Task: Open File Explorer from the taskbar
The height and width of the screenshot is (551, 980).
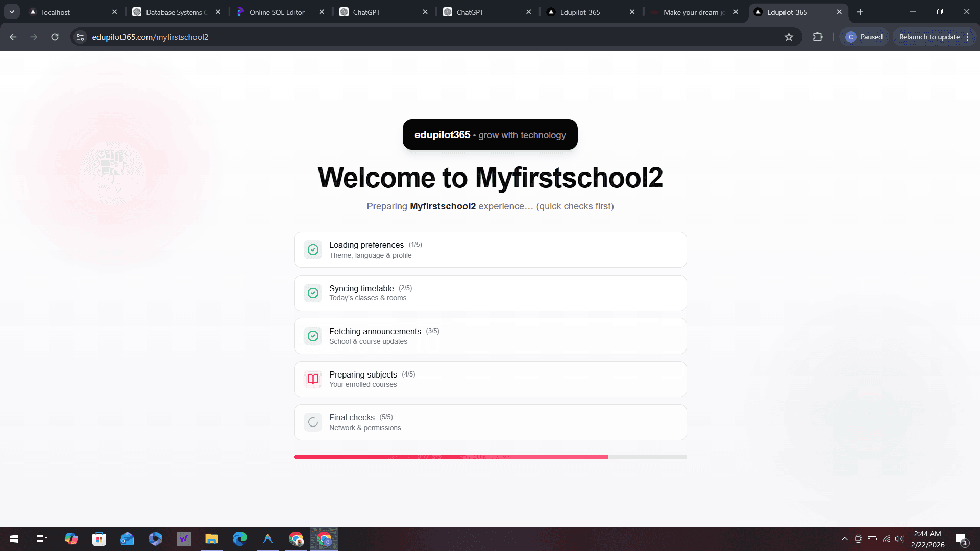Action: click(211, 539)
